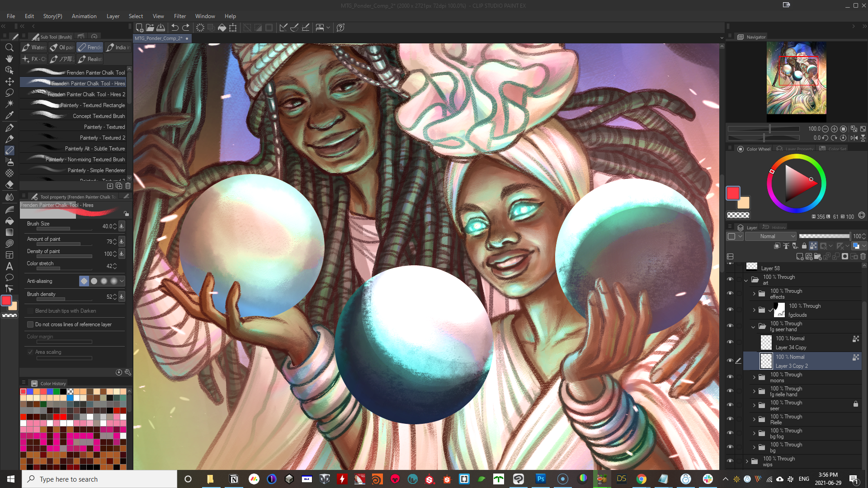Select the Auto Select wand tool
Image resolution: width=868 pixels, height=488 pixels.
pyautogui.click(x=9, y=104)
